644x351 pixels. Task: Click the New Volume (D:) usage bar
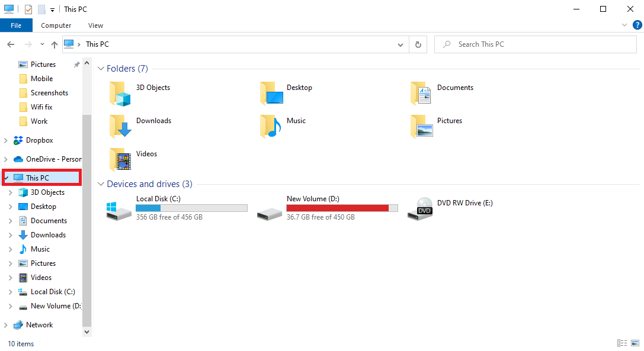pos(342,208)
